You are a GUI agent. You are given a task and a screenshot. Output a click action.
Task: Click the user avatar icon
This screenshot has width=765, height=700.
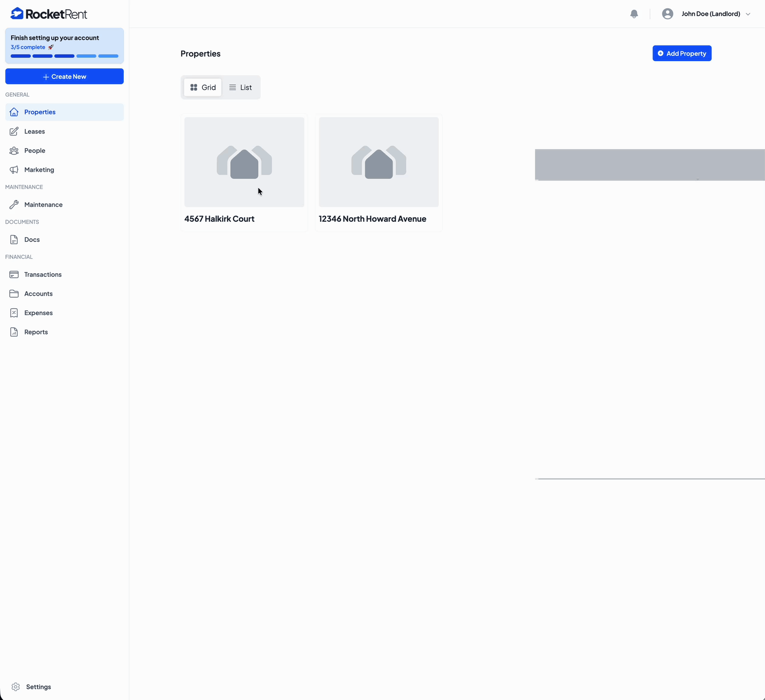(667, 14)
